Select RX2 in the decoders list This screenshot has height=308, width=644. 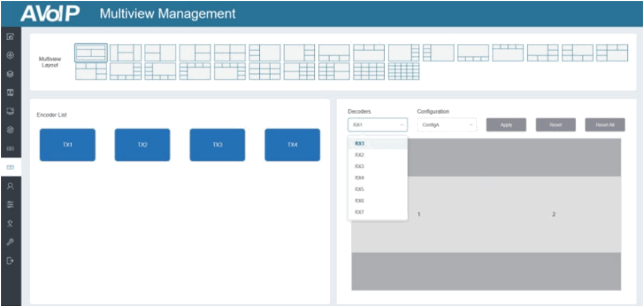[x=377, y=155]
